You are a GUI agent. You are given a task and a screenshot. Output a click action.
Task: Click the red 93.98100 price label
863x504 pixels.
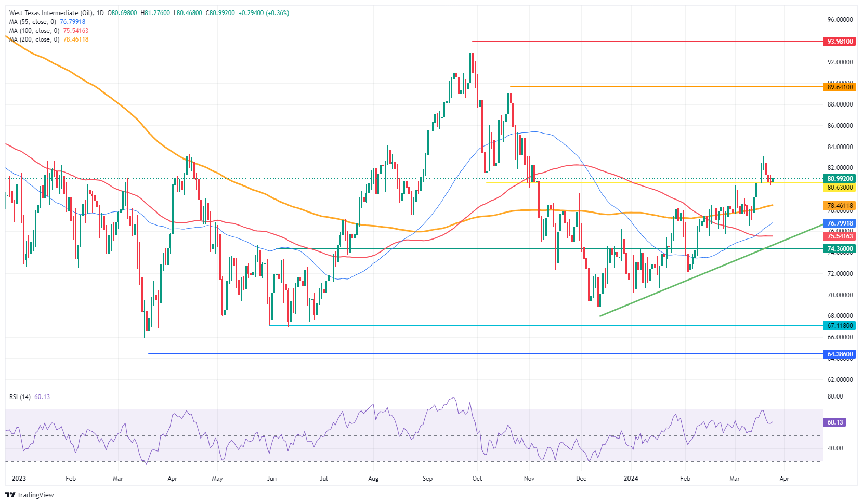840,42
